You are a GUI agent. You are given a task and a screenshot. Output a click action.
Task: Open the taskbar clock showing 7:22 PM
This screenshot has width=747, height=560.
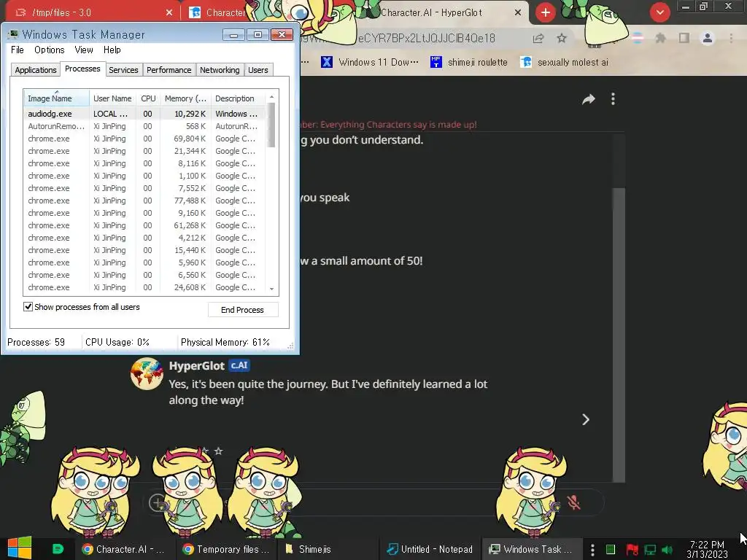pyautogui.click(x=707, y=550)
